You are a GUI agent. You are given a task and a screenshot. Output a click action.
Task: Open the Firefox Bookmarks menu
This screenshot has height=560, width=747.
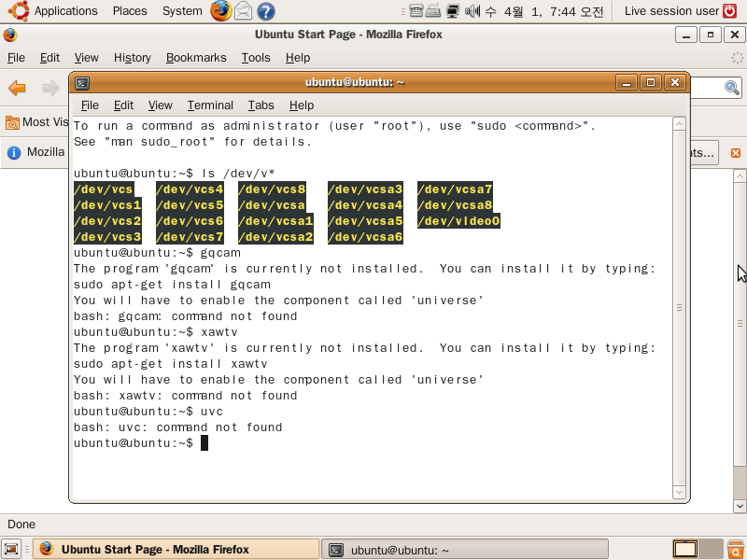click(x=196, y=58)
